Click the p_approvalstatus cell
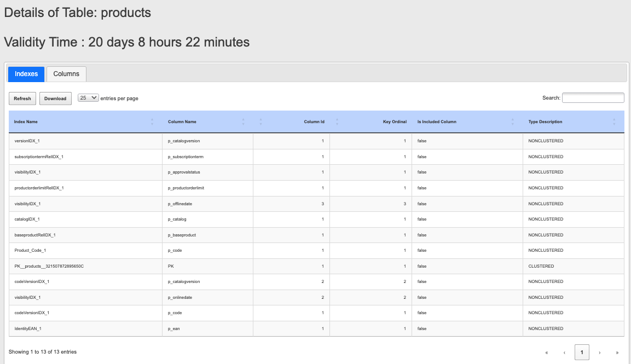 pos(207,172)
